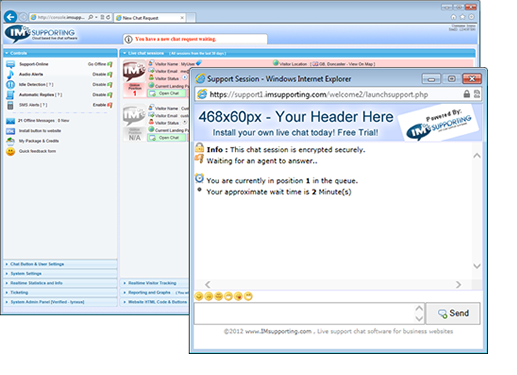The width and height of the screenshot is (517, 375).
Task: Click the red IM logo of first chat session
Action: coord(134,71)
